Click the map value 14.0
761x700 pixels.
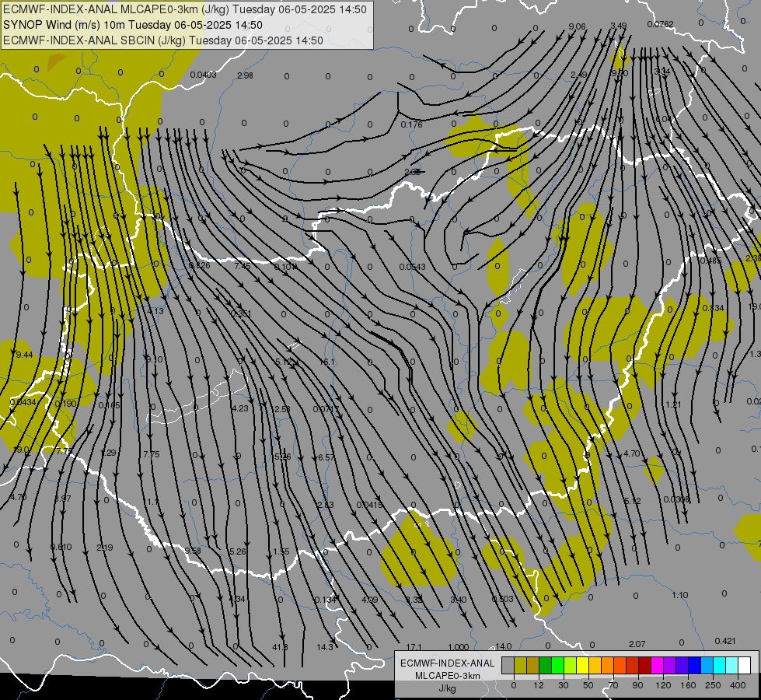pyautogui.click(x=503, y=646)
